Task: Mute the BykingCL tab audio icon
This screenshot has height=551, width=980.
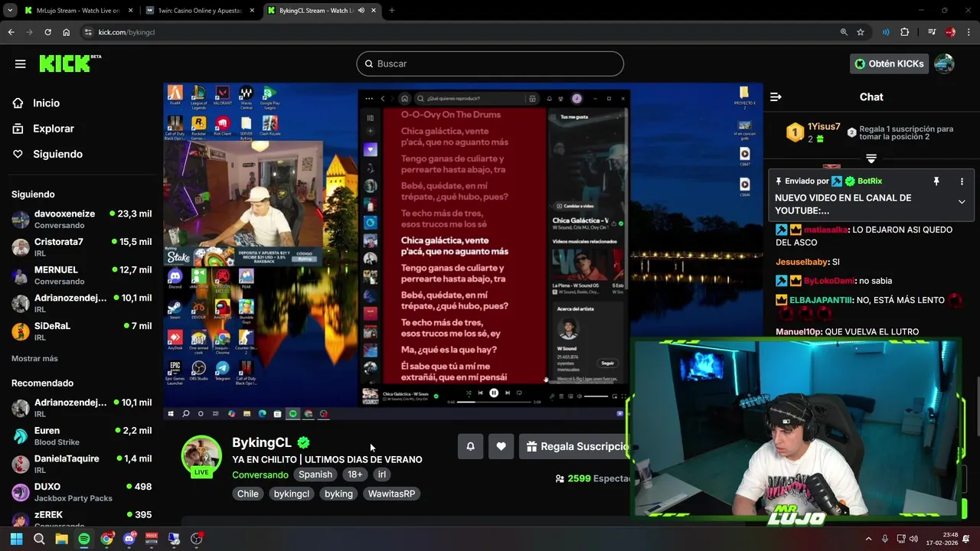Action: coord(361,11)
